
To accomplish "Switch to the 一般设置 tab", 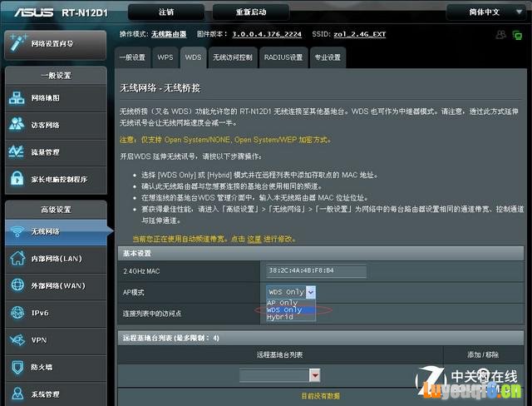I will click(x=132, y=57).
